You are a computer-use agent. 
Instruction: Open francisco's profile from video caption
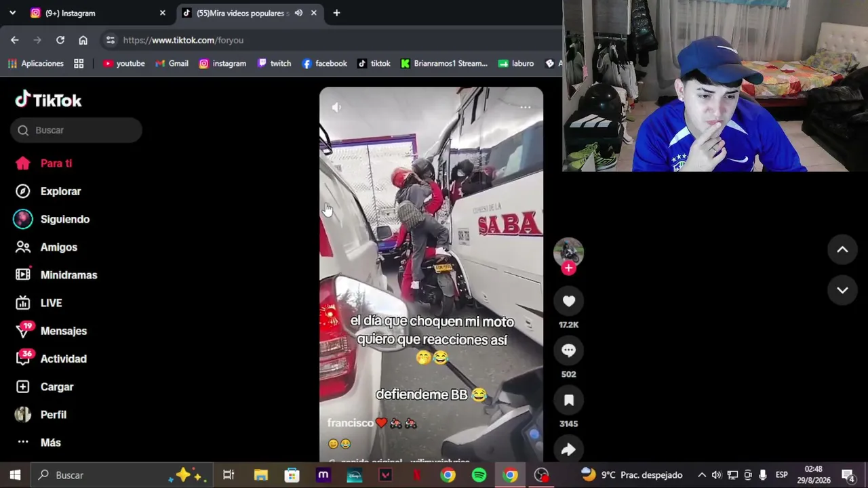click(350, 423)
